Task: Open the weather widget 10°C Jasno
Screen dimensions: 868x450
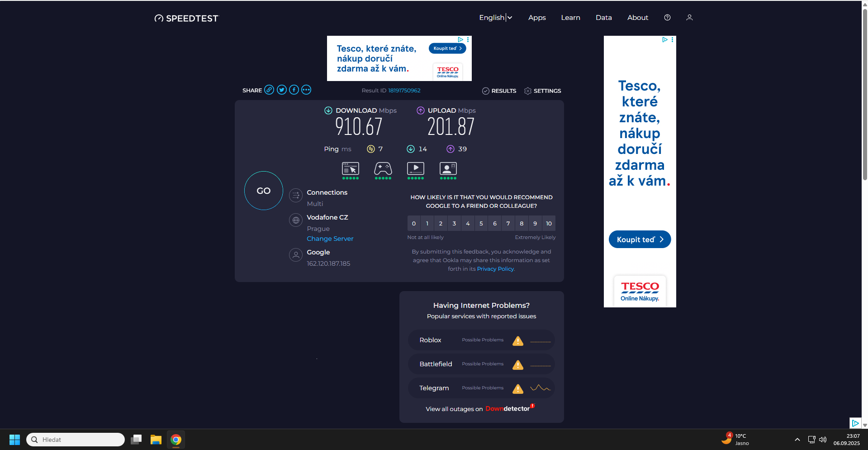Action: (735, 439)
